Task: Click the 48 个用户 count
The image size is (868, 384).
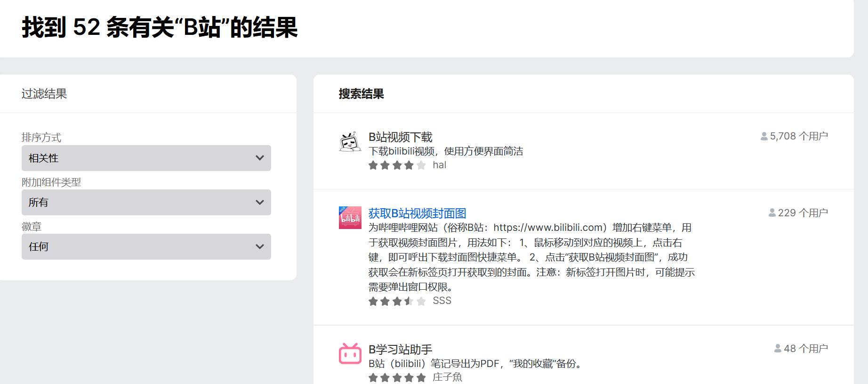Action: 806,349
